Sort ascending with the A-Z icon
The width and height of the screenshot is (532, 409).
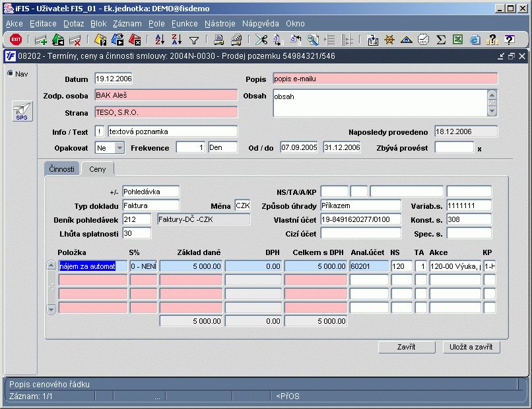tap(160, 40)
